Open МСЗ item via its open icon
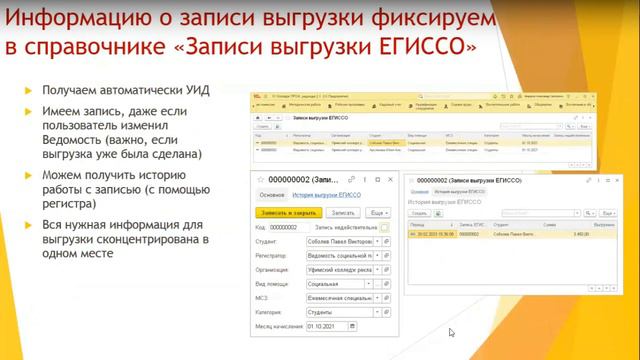 (387, 298)
